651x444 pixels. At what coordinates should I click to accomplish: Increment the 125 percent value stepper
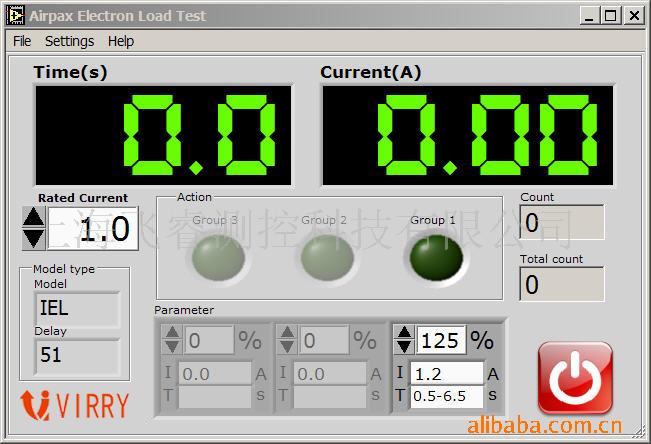tap(405, 333)
